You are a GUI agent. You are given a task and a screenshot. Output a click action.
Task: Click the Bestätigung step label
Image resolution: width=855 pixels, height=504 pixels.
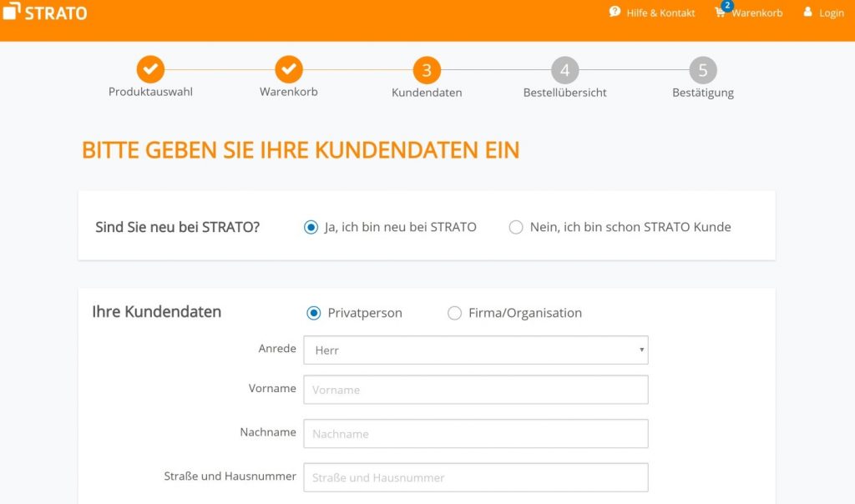(703, 93)
